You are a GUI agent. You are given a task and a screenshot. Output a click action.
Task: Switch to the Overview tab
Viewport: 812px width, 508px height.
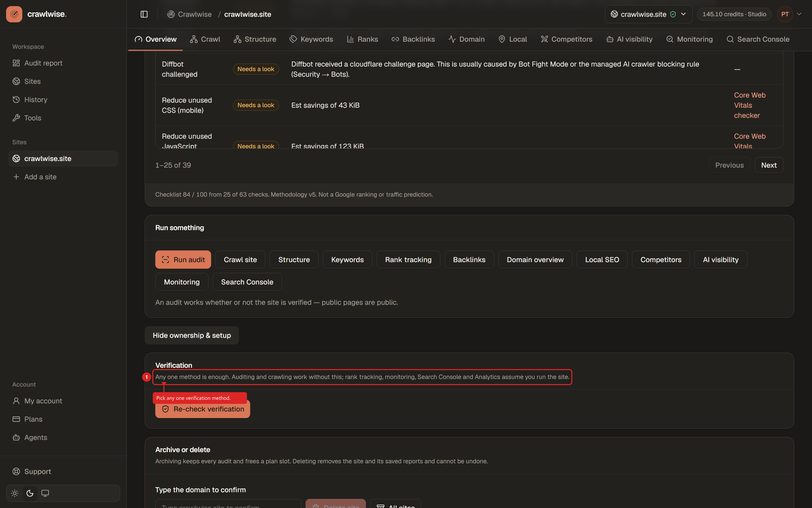point(155,39)
